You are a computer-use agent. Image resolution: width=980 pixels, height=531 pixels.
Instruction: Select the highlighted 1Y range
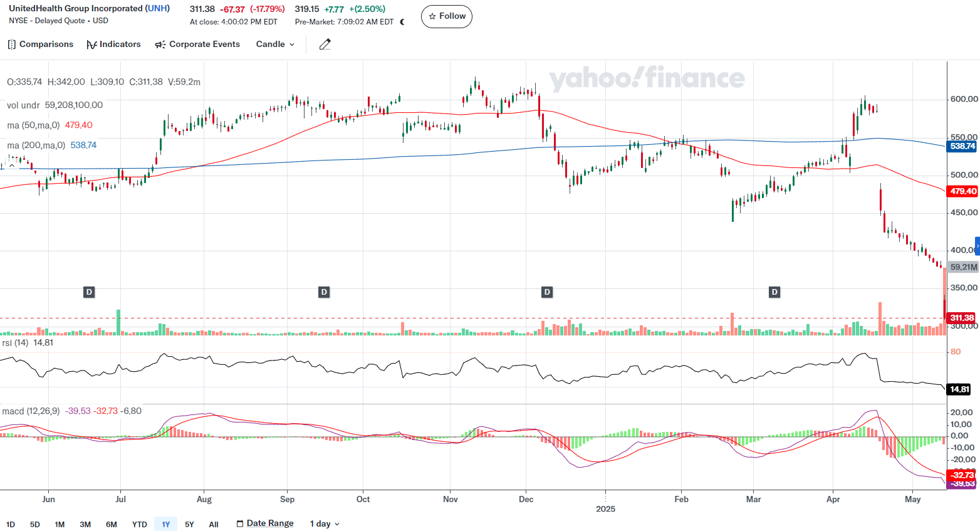(x=165, y=525)
